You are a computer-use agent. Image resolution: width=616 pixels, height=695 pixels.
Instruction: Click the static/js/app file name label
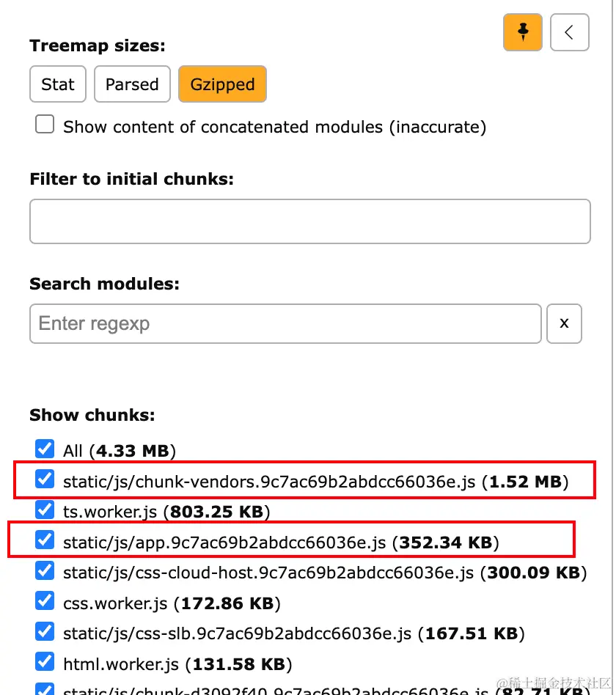[x=224, y=543]
